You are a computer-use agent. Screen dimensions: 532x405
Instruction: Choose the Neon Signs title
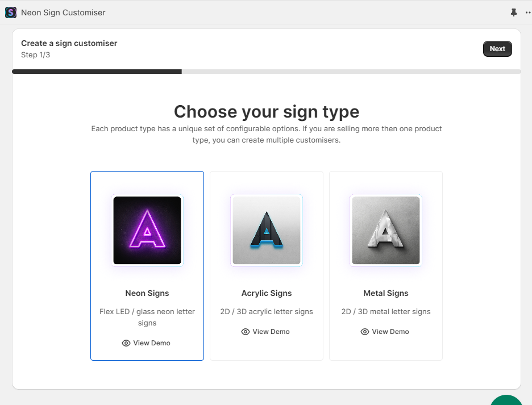147,293
